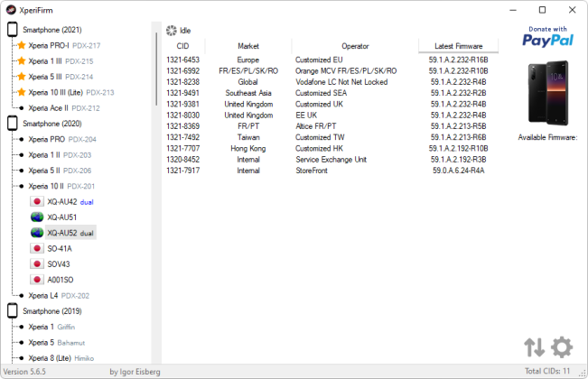Collapse the Xperia 10 II PDX-201 node
Screen dimensions: 588x379
[61, 186]
